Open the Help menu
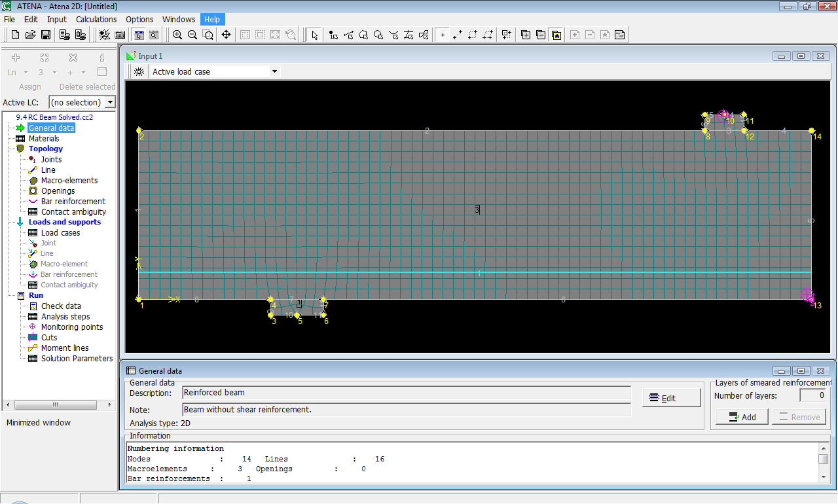Image resolution: width=838 pixels, height=504 pixels. [212, 19]
